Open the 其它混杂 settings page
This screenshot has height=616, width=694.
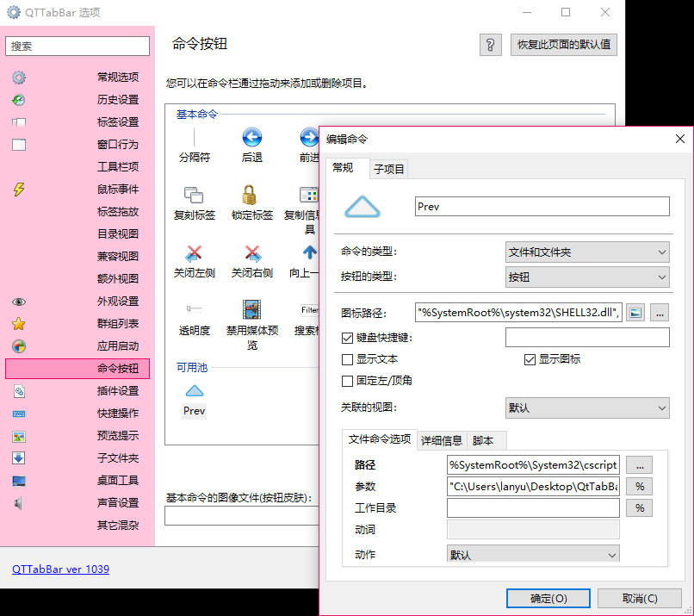[77, 526]
